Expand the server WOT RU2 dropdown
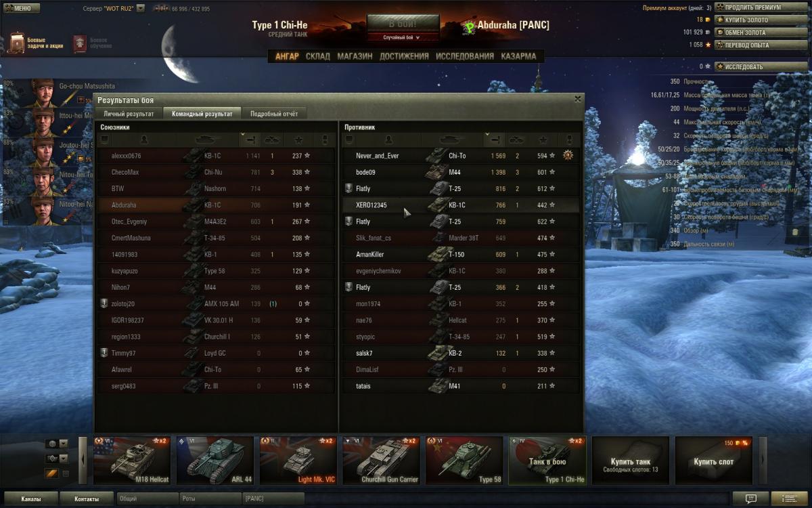This screenshot has width=812, height=508. [140, 9]
